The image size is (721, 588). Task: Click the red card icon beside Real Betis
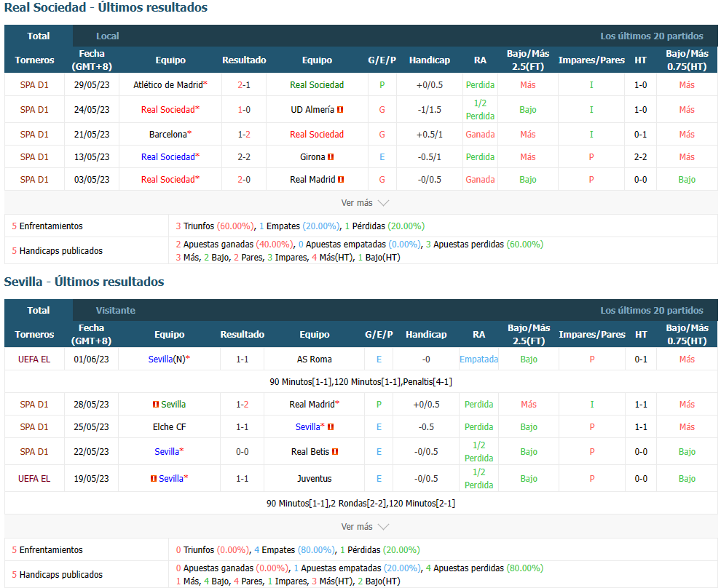click(335, 452)
